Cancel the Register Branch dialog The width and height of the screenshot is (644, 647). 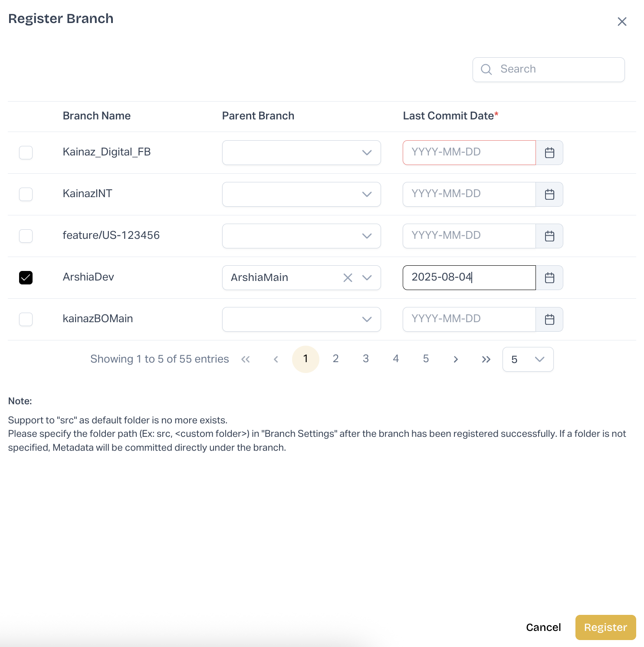pos(543,627)
